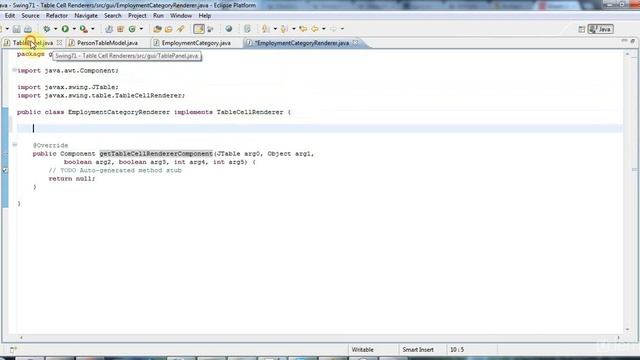Open Forward history dropdown arrow
640x360 pixels.
coord(342,29)
